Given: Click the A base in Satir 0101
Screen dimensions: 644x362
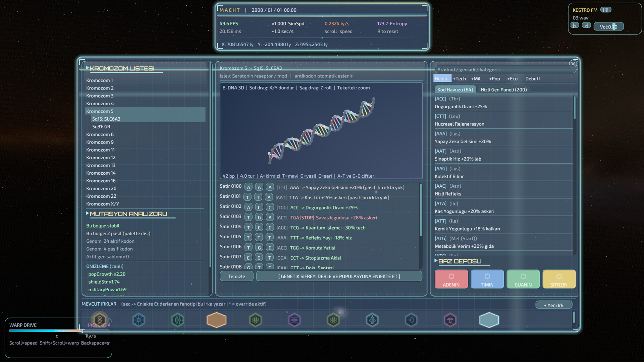Looking at the screenshot, I should [269, 197].
